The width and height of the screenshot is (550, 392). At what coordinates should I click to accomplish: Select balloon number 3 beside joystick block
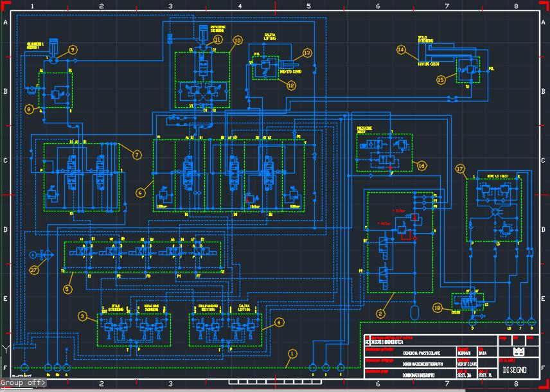click(83, 316)
